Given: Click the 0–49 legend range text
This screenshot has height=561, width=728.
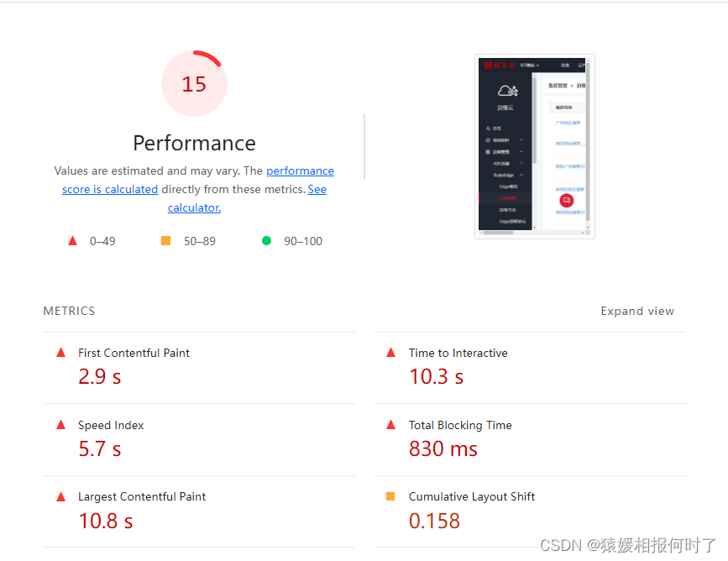Looking at the screenshot, I should coord(102,241).
